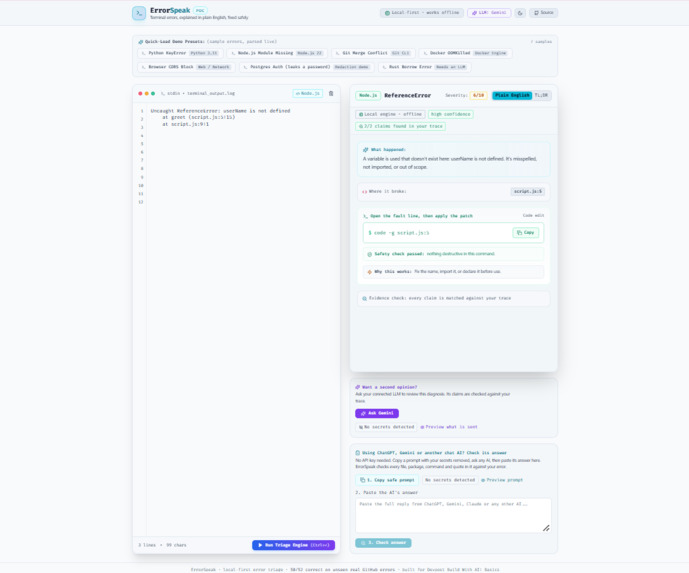689x573 pixels.
Task: Click the Node.js tag beside ReferenceError
Action: 368,95
